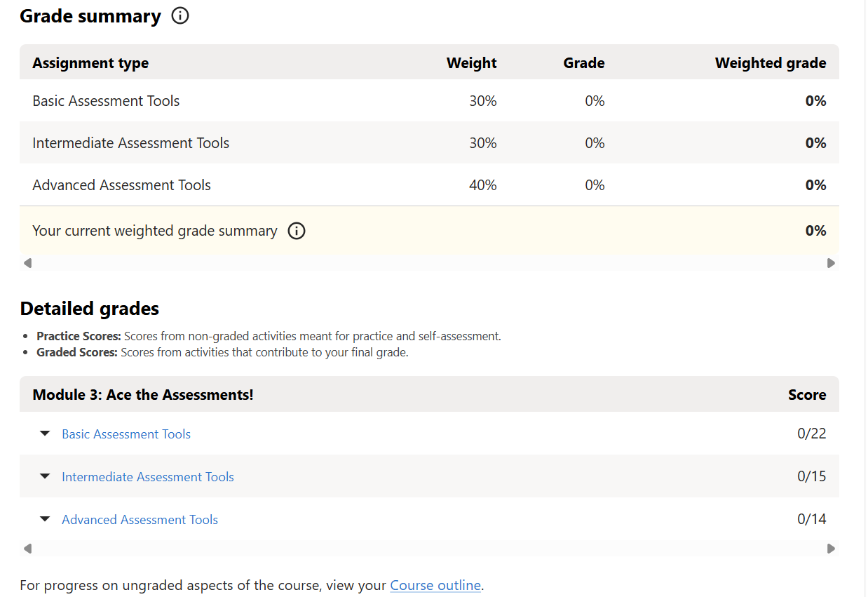Expand the Basic Assessment Tools row arrow
The image size is (868, 597).
45,434
